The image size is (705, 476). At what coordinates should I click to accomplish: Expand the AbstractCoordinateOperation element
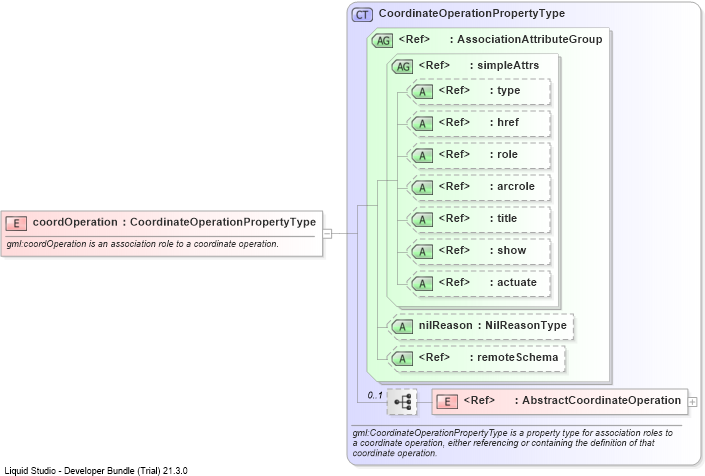[692, 402]
